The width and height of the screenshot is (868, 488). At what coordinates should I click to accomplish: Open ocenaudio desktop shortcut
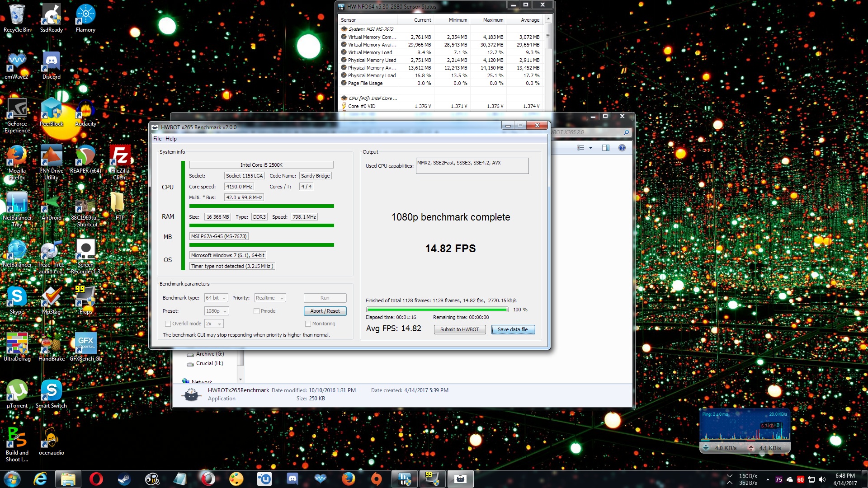click(52, 442)
